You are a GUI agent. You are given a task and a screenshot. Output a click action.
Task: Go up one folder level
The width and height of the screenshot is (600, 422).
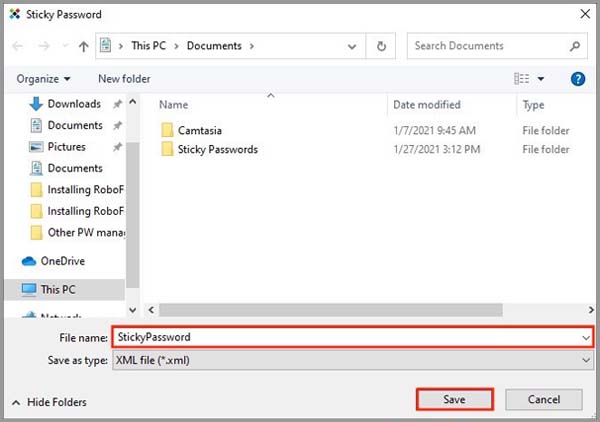83,47
